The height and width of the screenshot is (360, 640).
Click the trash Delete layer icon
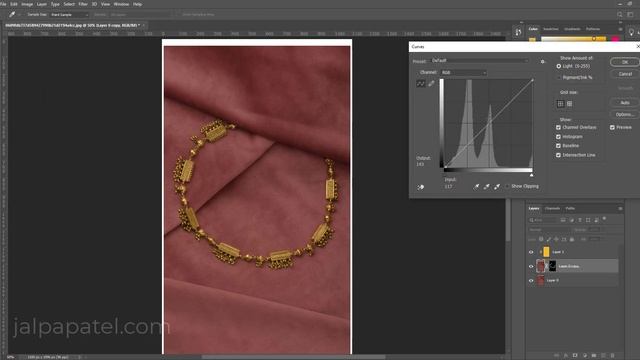click(613, 356)
